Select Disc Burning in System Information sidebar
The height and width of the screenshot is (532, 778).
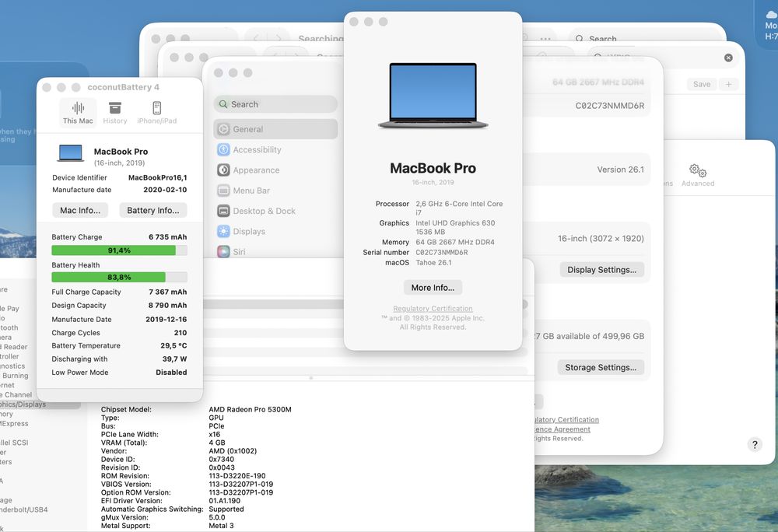pos(14,376)
